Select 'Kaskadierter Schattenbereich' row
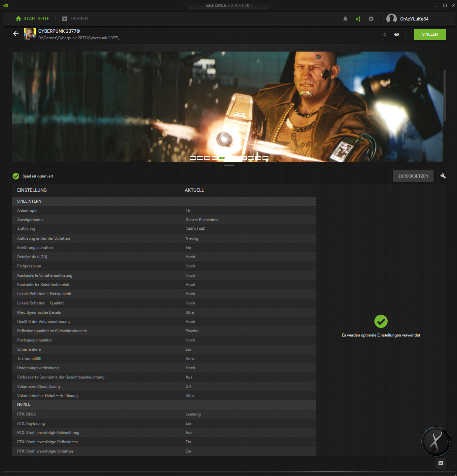This screenshot has height=476, width=457. [164, 285]
